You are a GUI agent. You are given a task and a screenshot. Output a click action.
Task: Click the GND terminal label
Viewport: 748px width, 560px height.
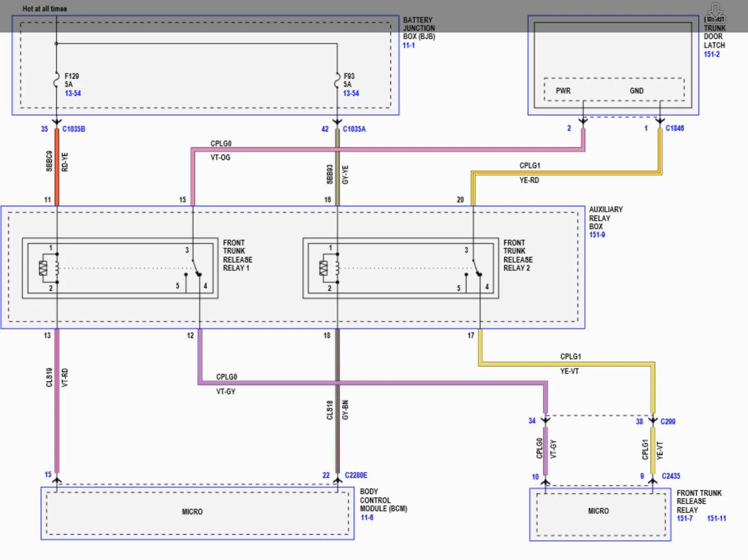click(637, 91)
